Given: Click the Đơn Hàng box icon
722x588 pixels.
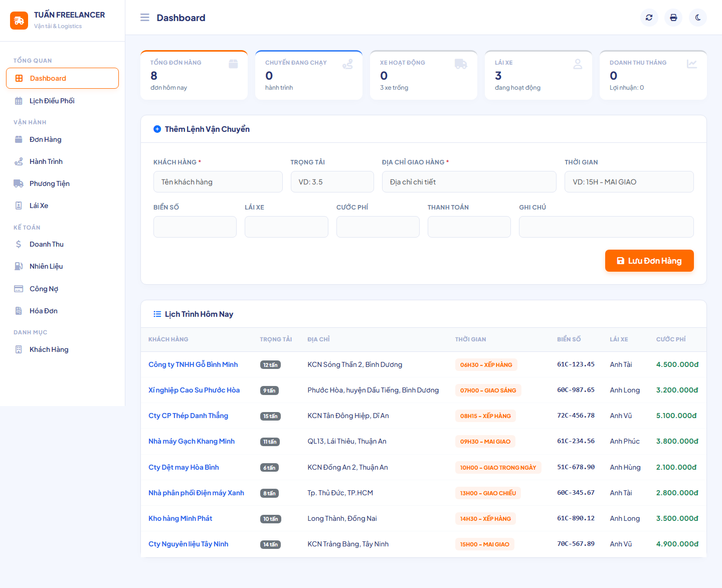Looking at the screenshot, I should pyautogui.click(x=19, y=139).
